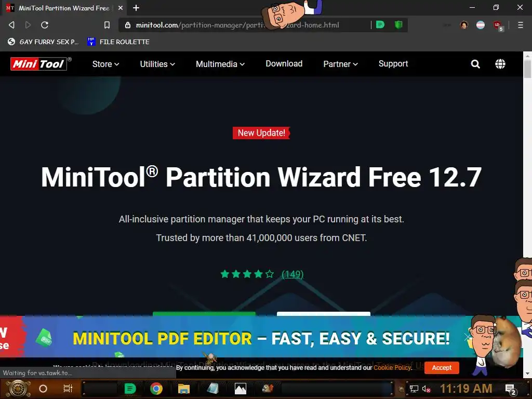
Task: Open the browser hamburger main menu
Action: [521, 25]
